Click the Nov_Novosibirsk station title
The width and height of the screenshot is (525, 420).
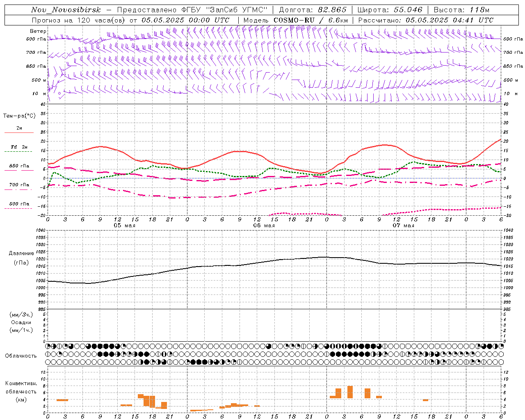point(66,10)
